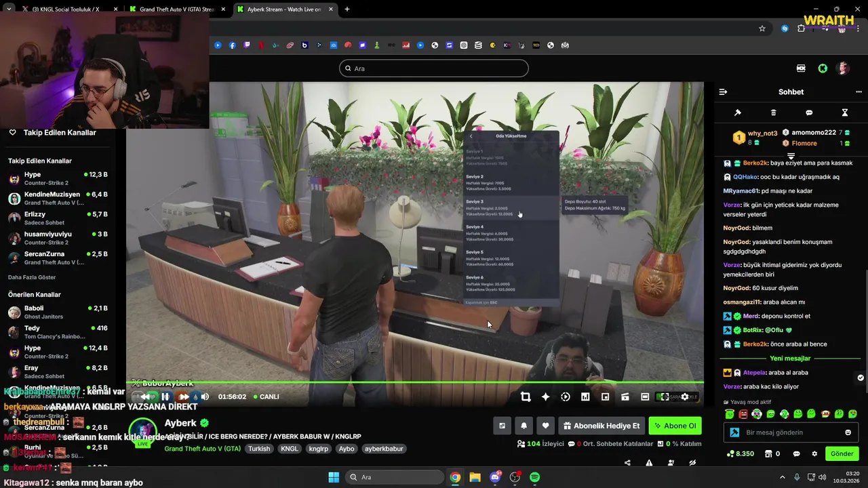Click the 'KNGL' tag
868x488 pixels.
(x=290, y=449)
